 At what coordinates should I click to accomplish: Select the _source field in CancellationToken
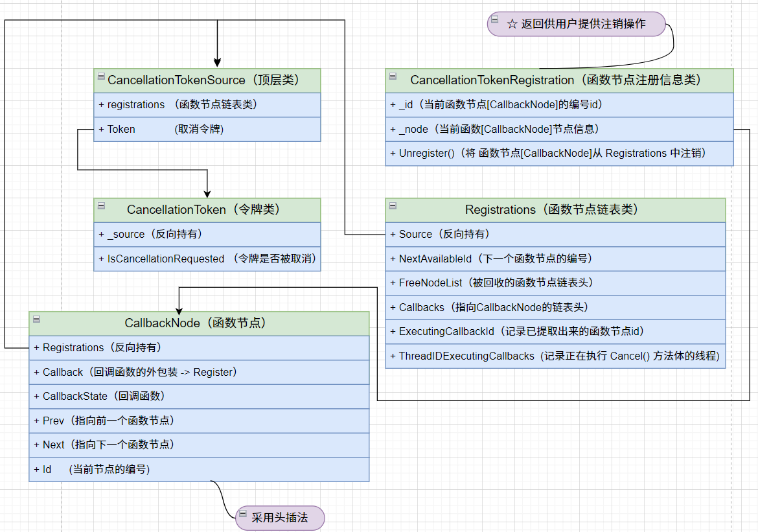click(207, 234)
